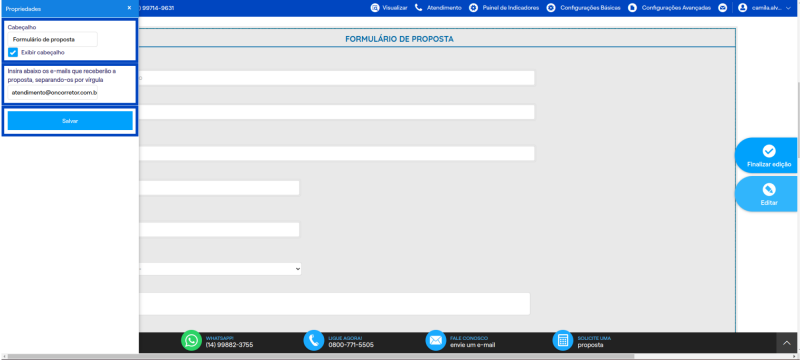The width and height of the screenshot is (800, 360).
Task: Click the scroll-to-top arrow icon
Action: click(x=787, y=343)
